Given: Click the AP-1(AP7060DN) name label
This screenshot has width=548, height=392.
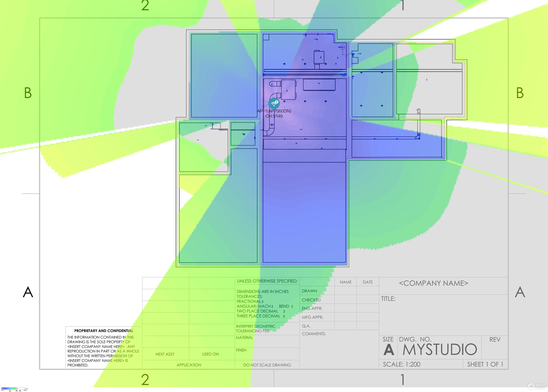Looking at the screenshot, I should tap(274, 111).
